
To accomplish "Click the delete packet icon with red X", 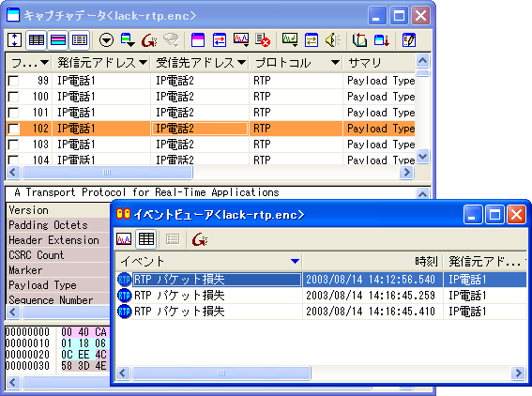I will [263, 40].
